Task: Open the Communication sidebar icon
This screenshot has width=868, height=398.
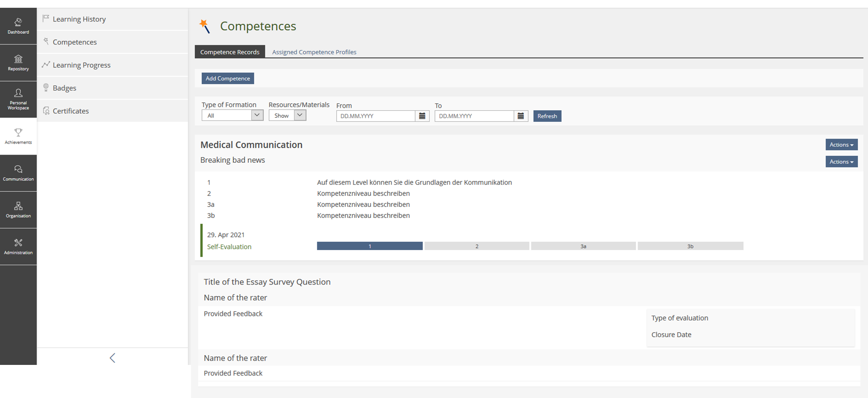Action: coord(18,173)
